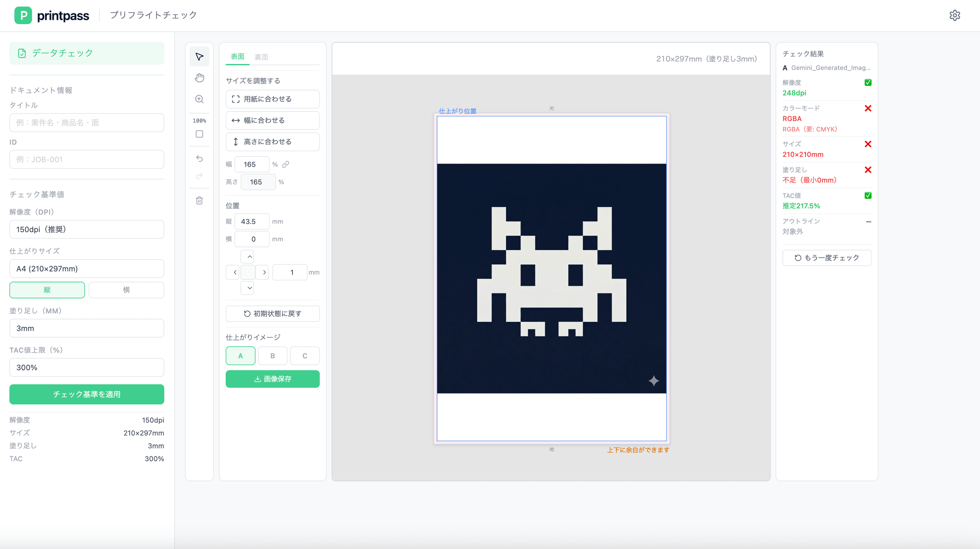Open the 解像度 DPI dropdown
Screen dimensions: 980x549
(87, 229)
